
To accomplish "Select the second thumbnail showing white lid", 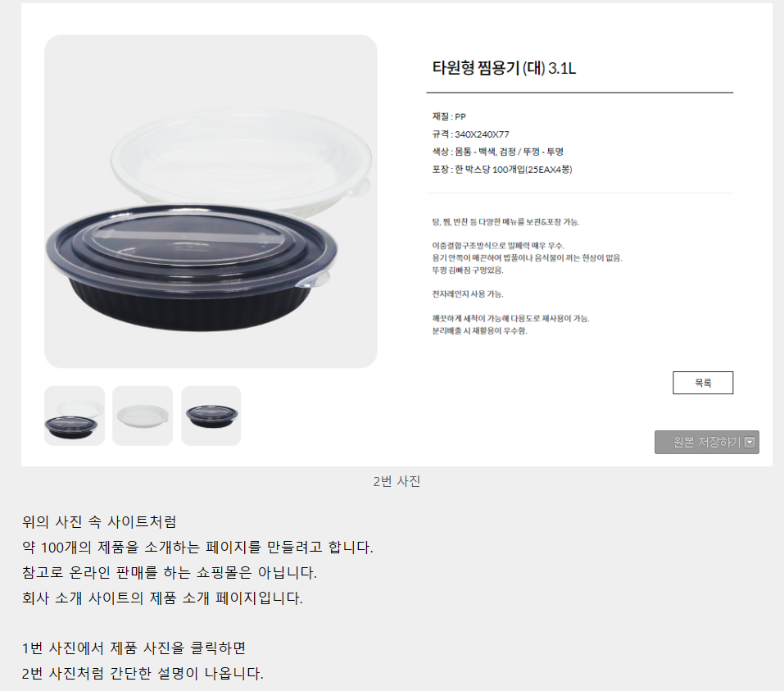I will pyautogui.click(x=143, y=416).
